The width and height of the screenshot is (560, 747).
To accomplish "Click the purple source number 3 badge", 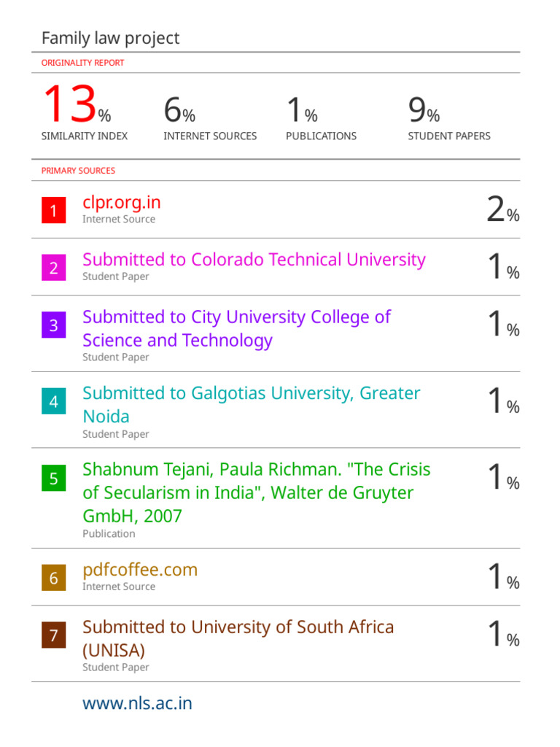I will [53, 325].
